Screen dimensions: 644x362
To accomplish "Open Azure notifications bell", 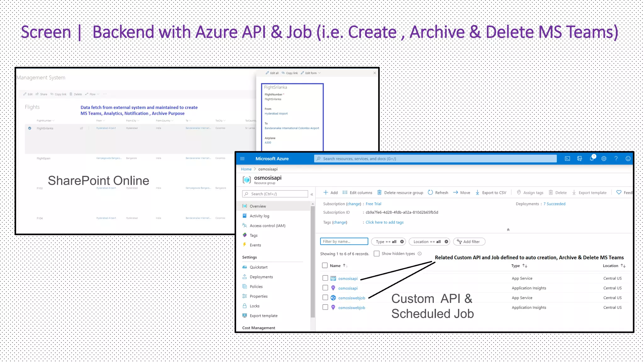I will click(x=592, y=158).
